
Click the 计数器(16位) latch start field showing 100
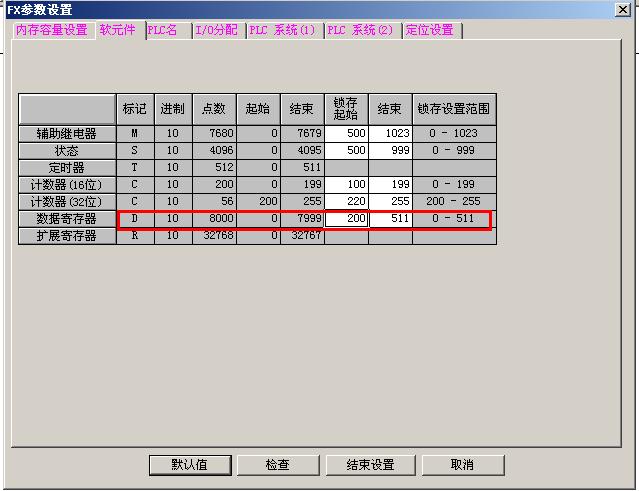click(346, 185)
